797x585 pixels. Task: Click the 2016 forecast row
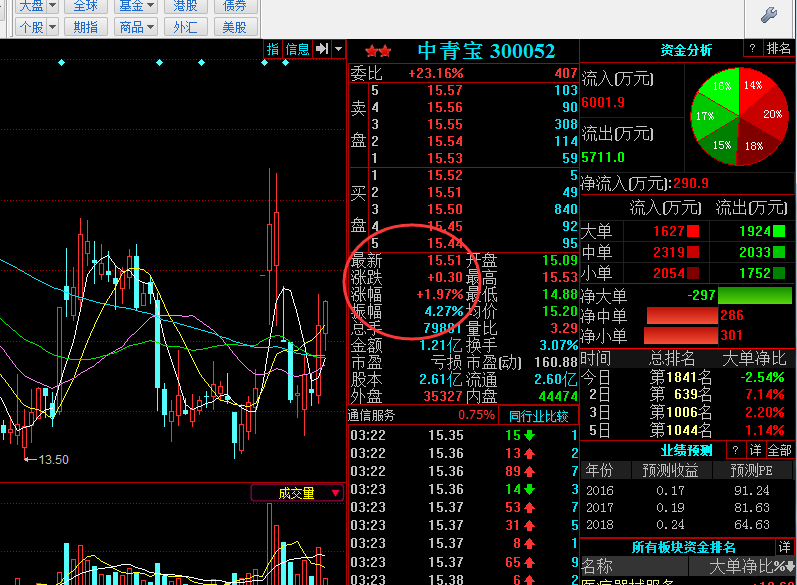(x=686, y=490)
